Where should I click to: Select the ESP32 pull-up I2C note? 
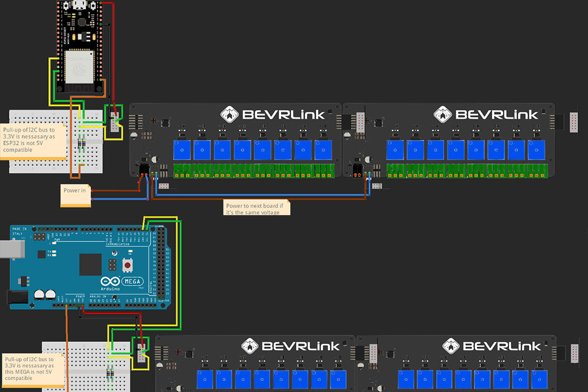[x=33, y=140]
